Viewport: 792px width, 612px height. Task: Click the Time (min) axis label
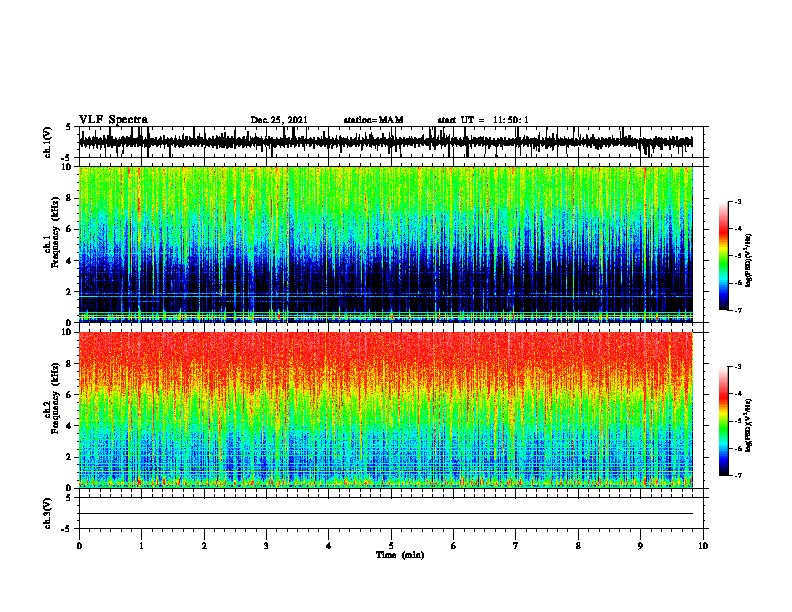400,555
